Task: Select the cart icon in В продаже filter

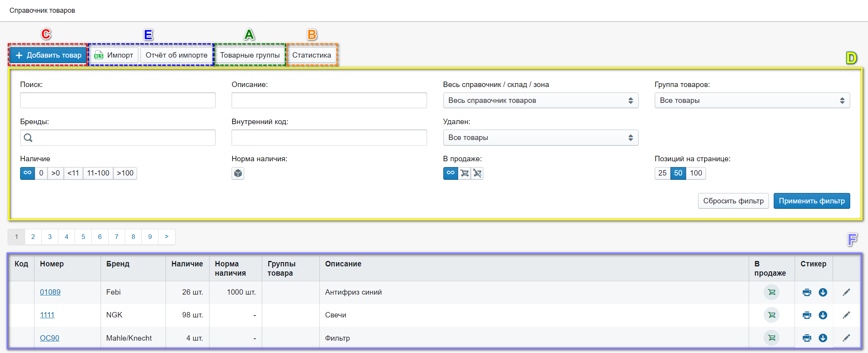Action: (x=465, y=173)
